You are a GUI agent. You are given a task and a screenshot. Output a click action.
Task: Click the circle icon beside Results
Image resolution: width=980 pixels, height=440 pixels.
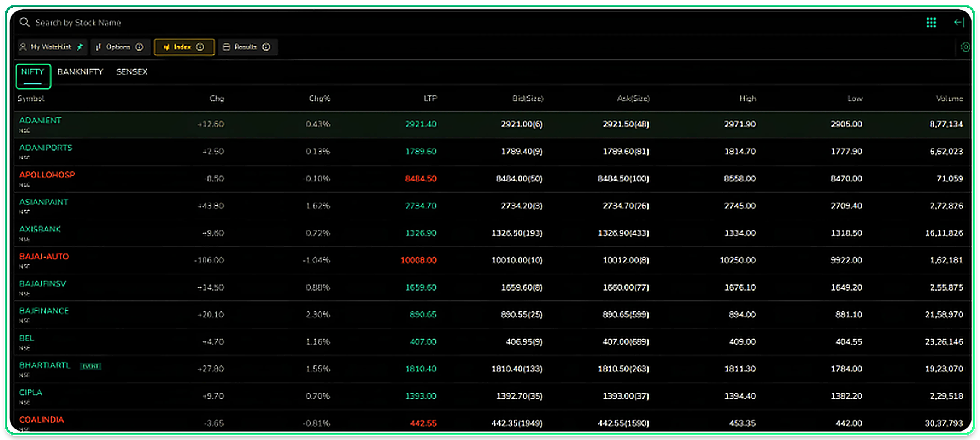click(266, 47)
